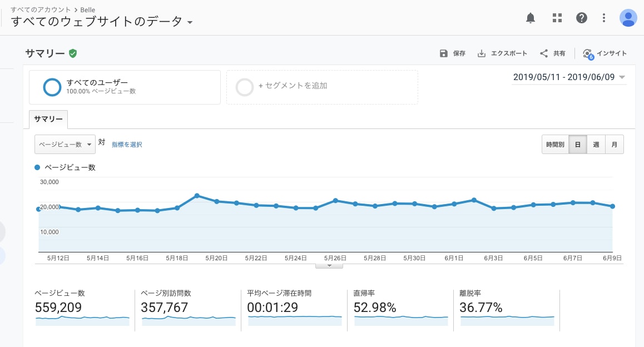Open the notifications bell

[531, 18]
